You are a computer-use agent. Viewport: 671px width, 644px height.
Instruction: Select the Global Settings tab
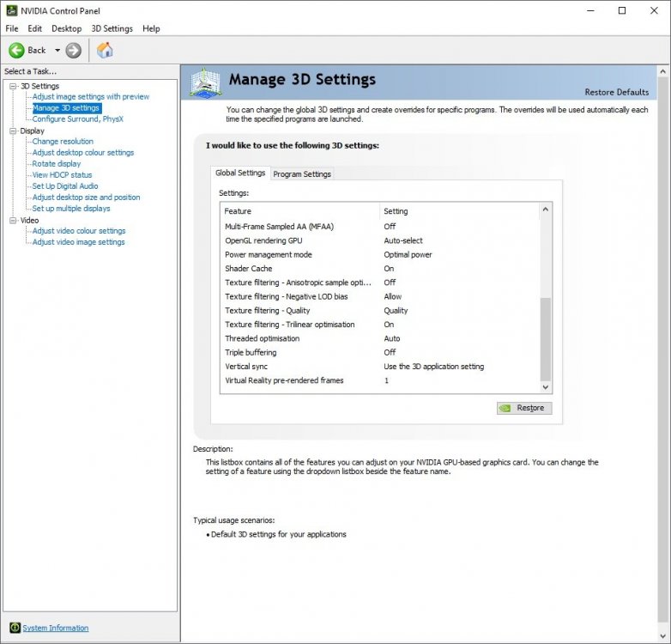coord(240,173)
